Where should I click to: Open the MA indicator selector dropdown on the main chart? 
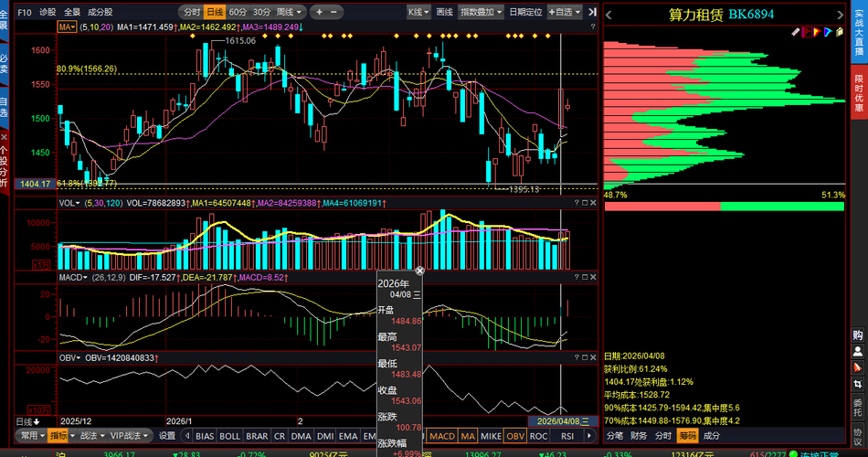tap(67, 27)
